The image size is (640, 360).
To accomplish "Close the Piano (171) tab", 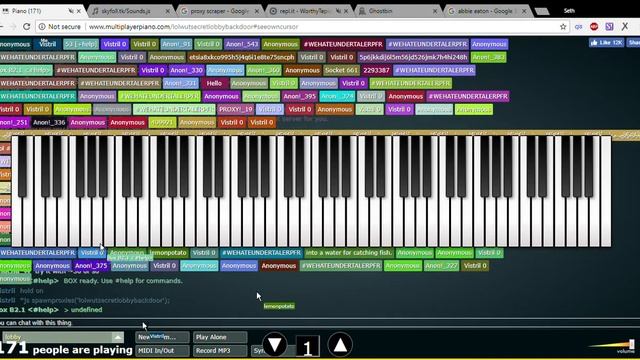I will click(79, 11).
